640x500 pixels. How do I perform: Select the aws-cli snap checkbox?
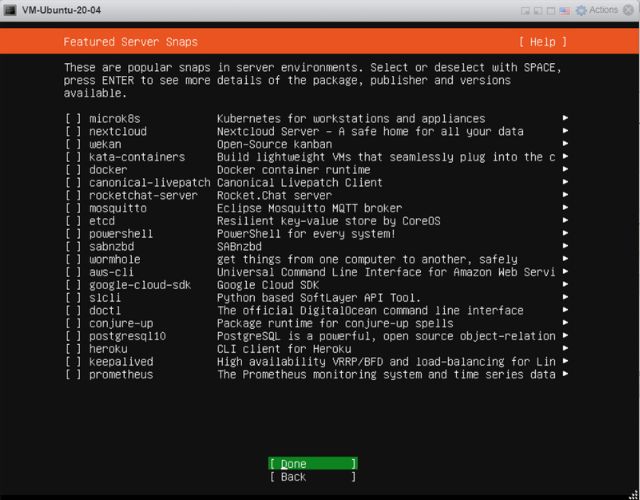click(73, 272)
